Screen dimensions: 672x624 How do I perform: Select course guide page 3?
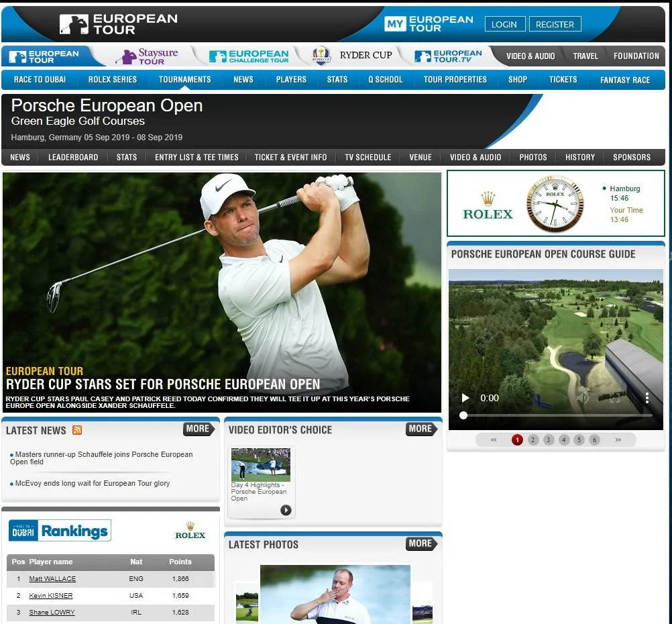tap(548, 439)
